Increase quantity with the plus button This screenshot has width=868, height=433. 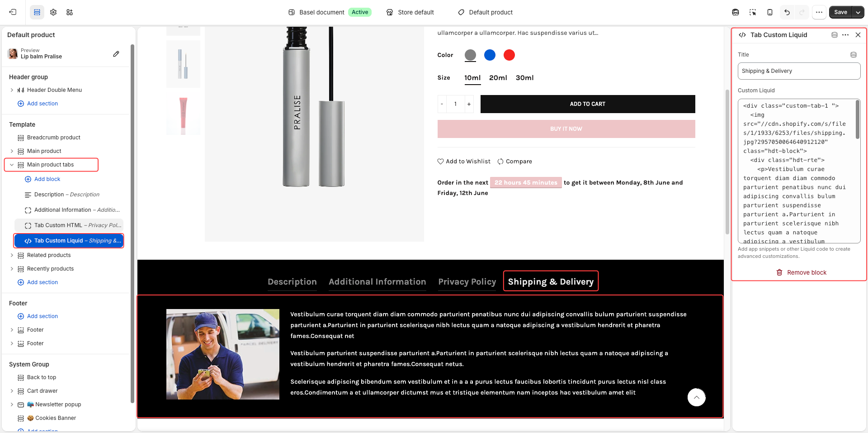point(469,104)
